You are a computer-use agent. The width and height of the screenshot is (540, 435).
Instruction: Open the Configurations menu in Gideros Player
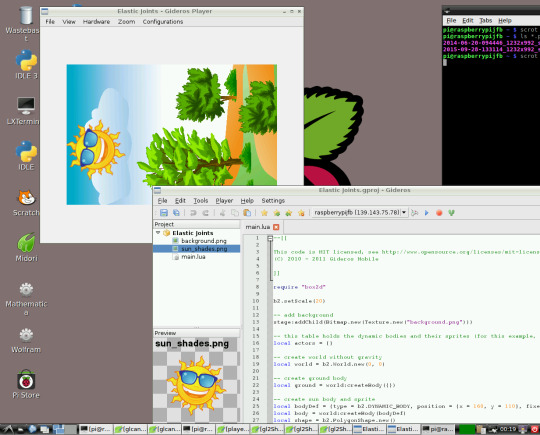(x=163, y=21)
